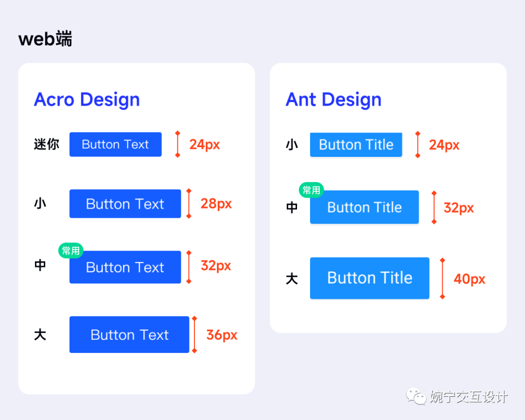
Task: Click the Ant Design medium Button Title
Action: coord(364,207)
